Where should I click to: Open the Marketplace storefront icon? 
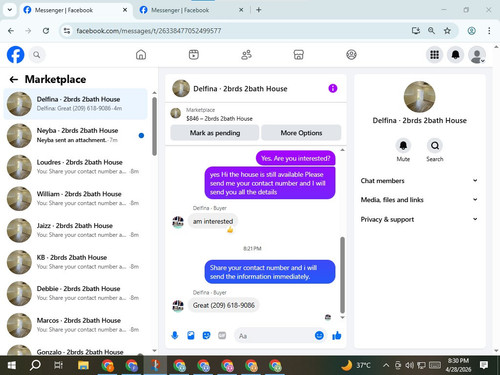click(299, 55)
